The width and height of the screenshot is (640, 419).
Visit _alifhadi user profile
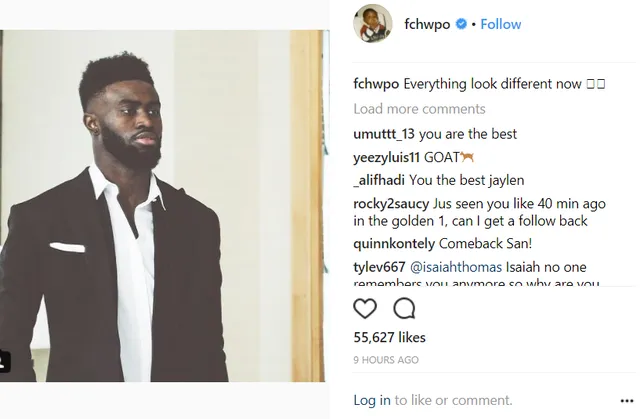pyautogui.click(x=379, y=180)
